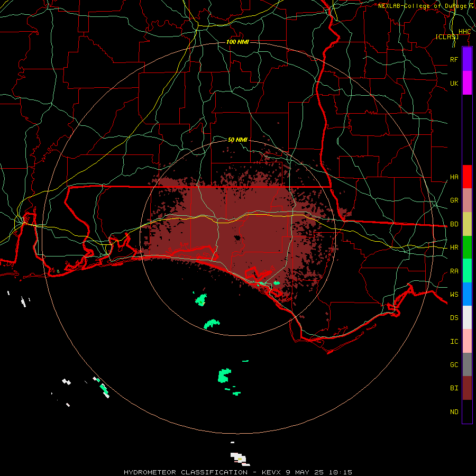Viewport: 476px width, 476px height.
Task: Click the HHC product label
Action: click(464, 32)
